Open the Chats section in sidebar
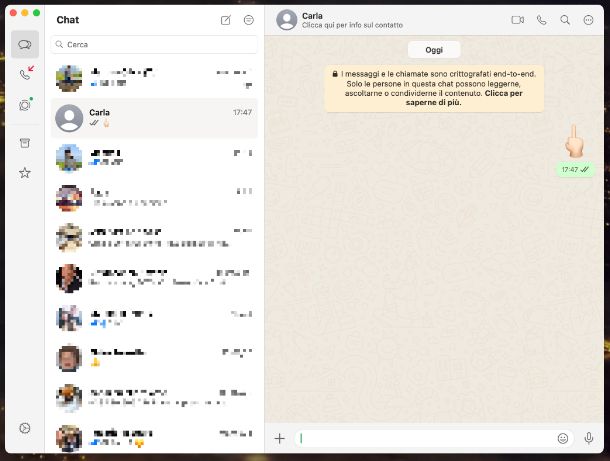The width and height of the screenshot is (610, 461). pyautogui.click(x=25, y=44)
